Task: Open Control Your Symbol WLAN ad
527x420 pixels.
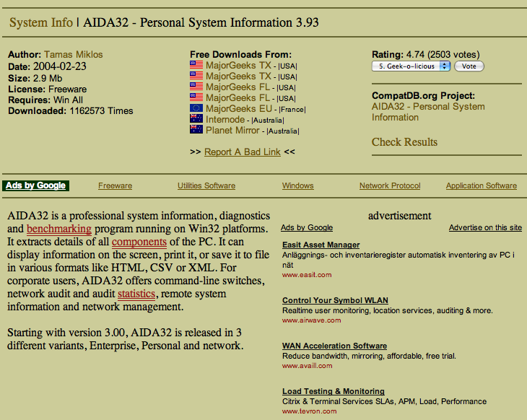Action: [x=335, y=300]
